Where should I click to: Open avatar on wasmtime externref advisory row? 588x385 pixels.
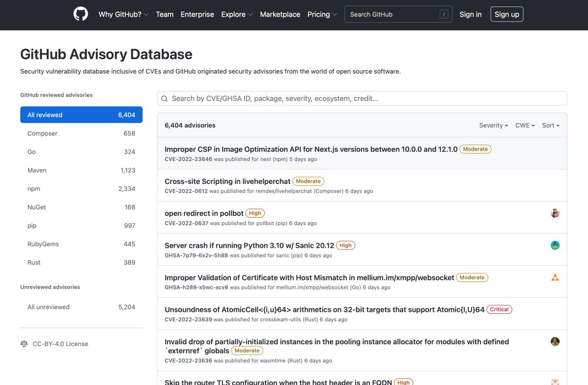(555, 342)
